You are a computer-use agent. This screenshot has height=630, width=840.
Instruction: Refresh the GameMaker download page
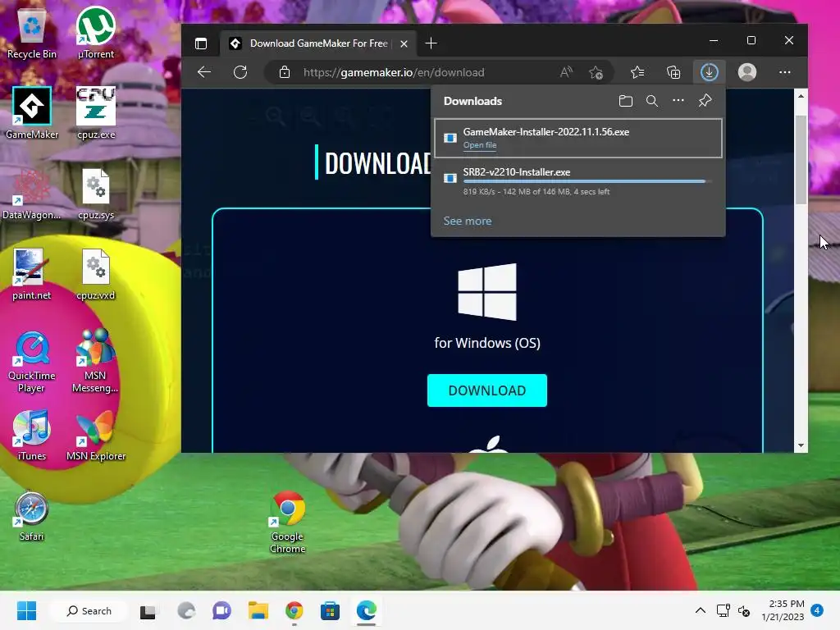240,72
